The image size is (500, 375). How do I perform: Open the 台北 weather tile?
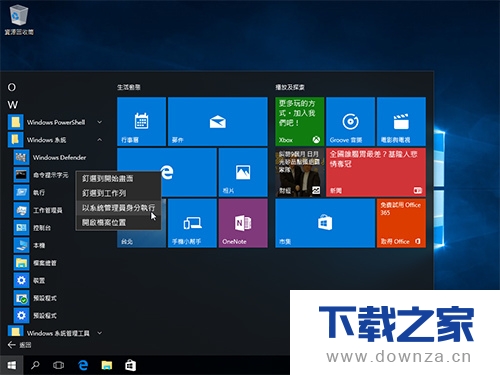(142, 239)
